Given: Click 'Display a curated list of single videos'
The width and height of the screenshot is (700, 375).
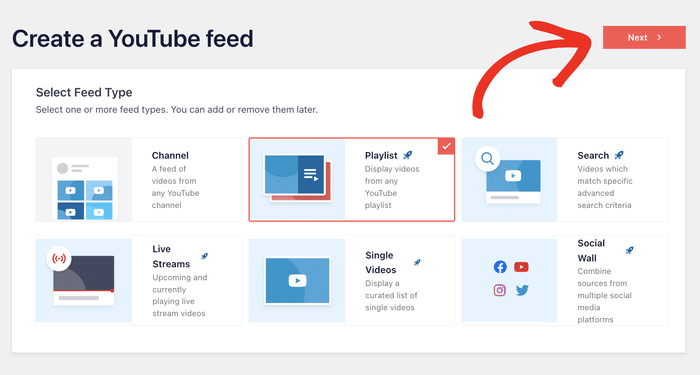Looking at the screenshot, I should pos(391,295).
